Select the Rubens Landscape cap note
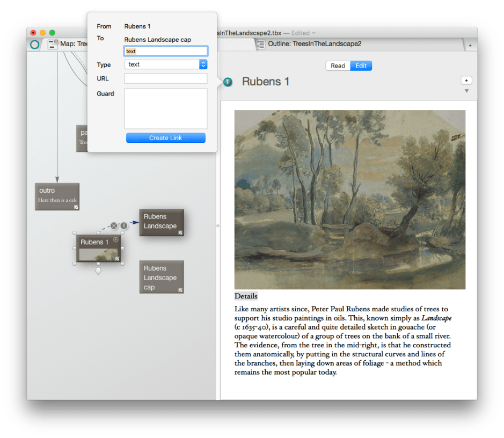Viewport: 504px width, 438px height. pyautogui.click(x=161, y=278)
